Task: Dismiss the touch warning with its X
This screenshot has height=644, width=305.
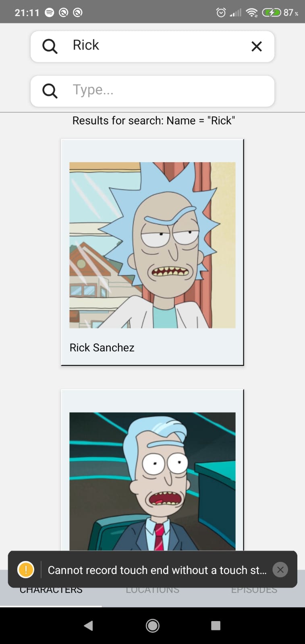Action: pyautogui.click(x=280, y=570)
